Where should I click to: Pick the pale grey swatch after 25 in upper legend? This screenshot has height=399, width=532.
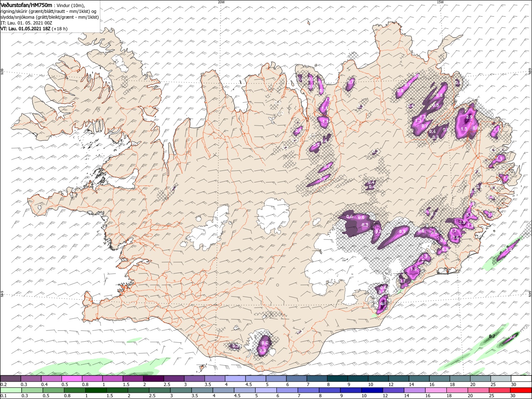(x=501, y=379)
